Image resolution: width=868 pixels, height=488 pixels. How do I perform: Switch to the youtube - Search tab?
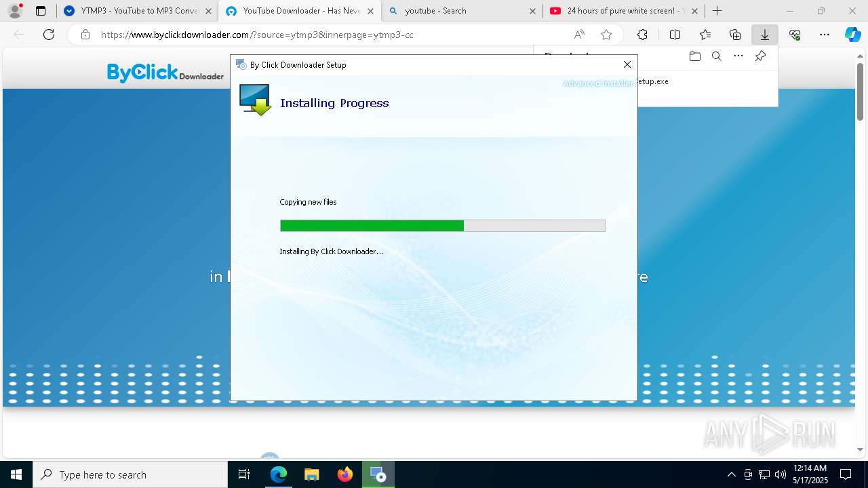click(x=461, y=11)
